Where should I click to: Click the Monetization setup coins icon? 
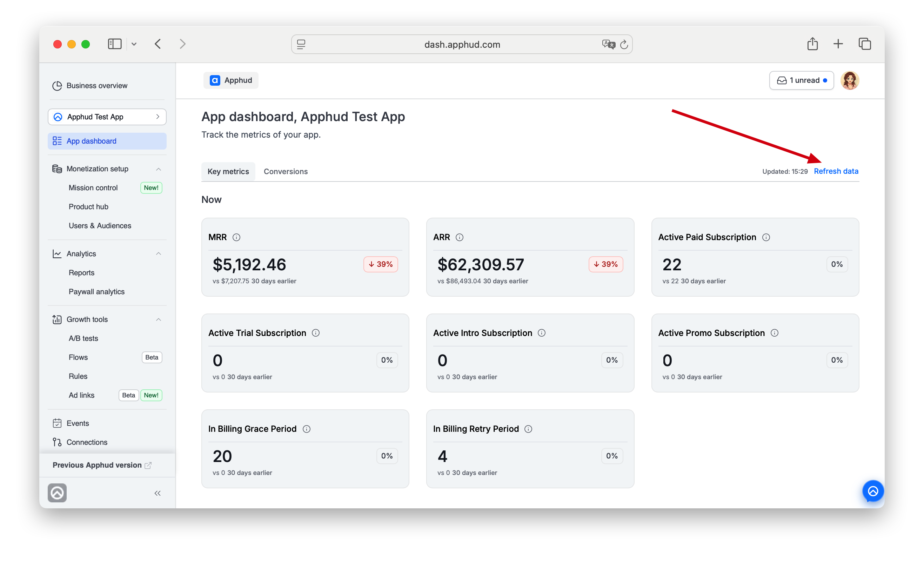tap(57, 169)
